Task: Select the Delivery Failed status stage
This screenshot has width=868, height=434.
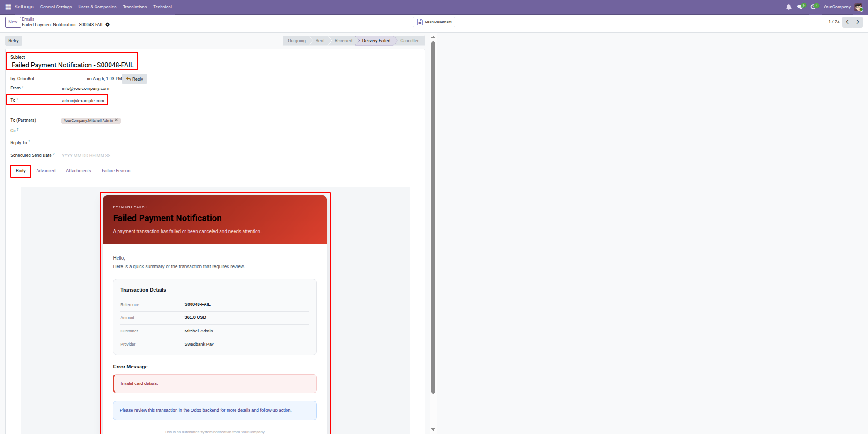Action: (x=376, y=41)
